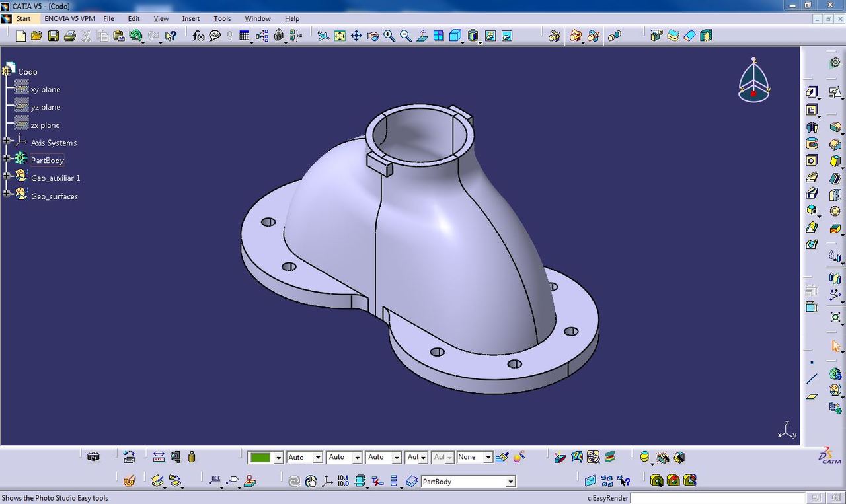Print the document using the printer icon
Screen dimensions: 846x504
[69, 36]
